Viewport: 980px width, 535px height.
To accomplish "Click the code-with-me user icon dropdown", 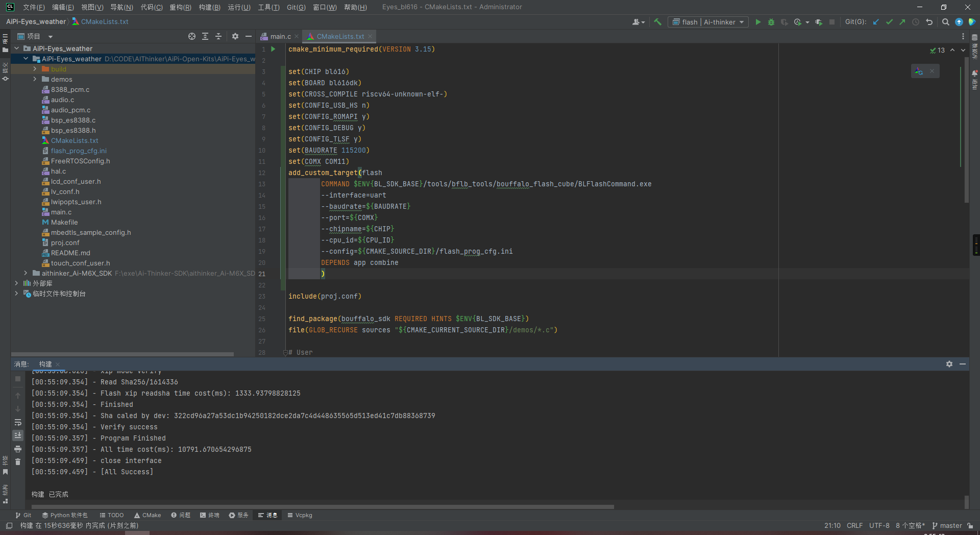I will pos(639,22).
